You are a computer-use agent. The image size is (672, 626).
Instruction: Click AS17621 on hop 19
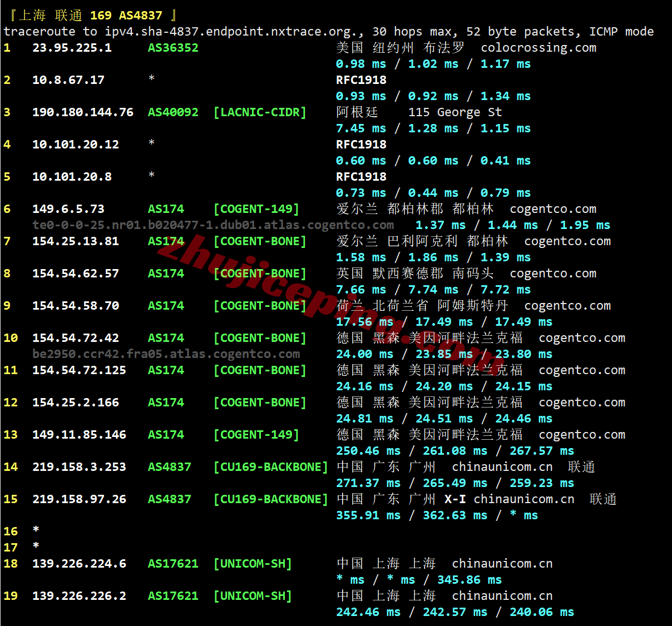173,596
